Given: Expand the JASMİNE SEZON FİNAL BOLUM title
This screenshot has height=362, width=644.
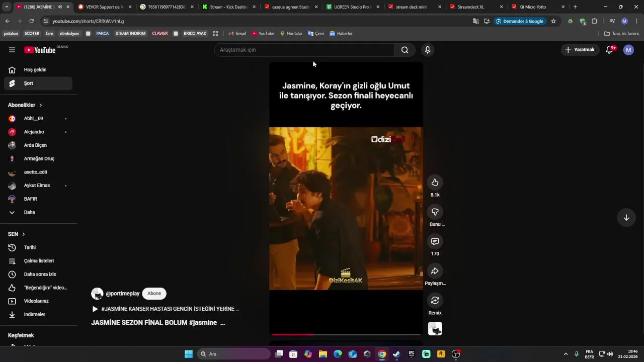Looking at the screenshot, I should coord(158,323).
